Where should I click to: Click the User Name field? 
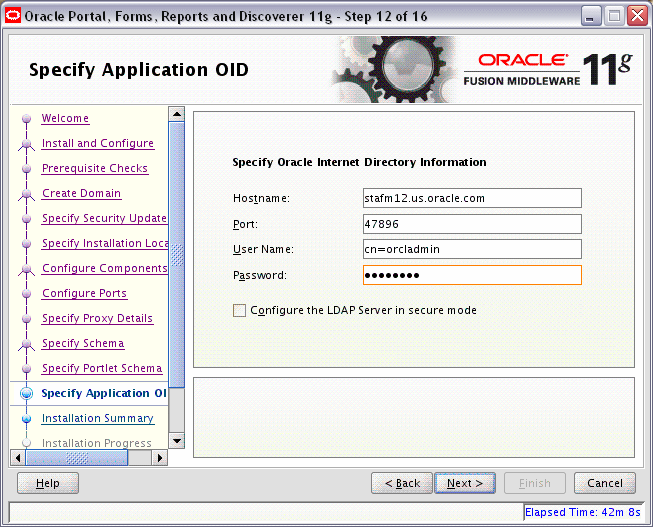tap(472, 249)
